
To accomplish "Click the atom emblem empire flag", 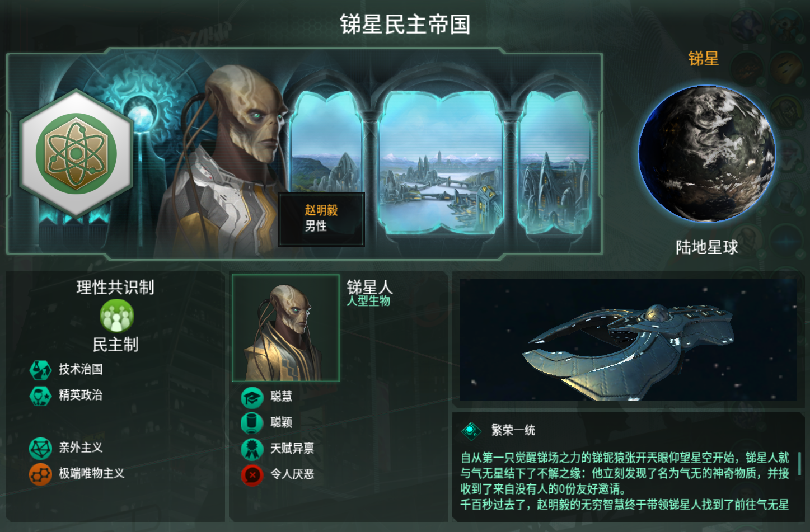I will [x=76, y=153].
